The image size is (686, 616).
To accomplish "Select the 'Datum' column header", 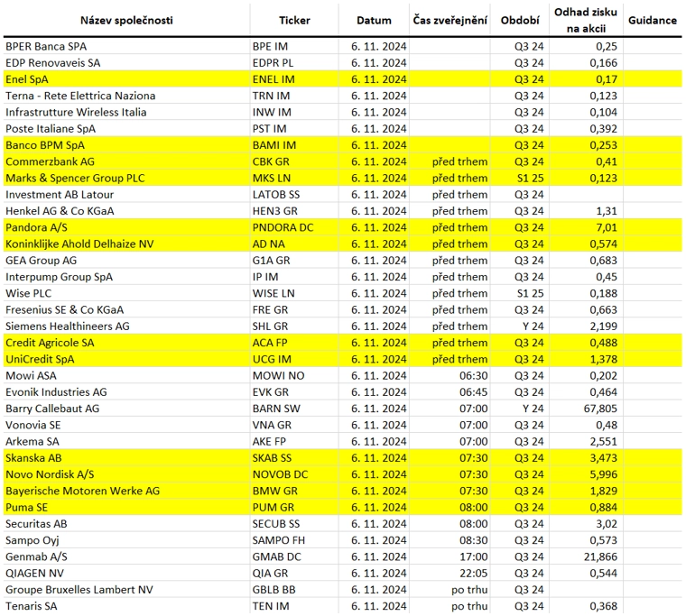I will coord(374,20).
